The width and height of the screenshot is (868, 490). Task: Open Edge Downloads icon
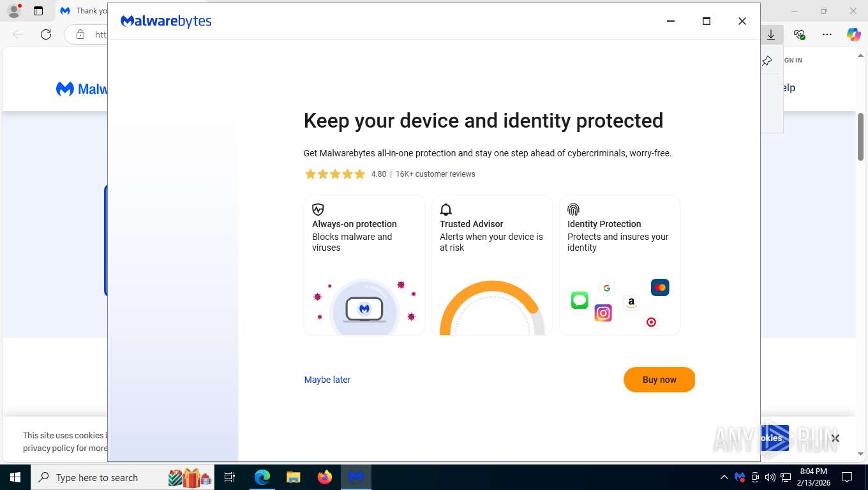[x=771, y=34]
